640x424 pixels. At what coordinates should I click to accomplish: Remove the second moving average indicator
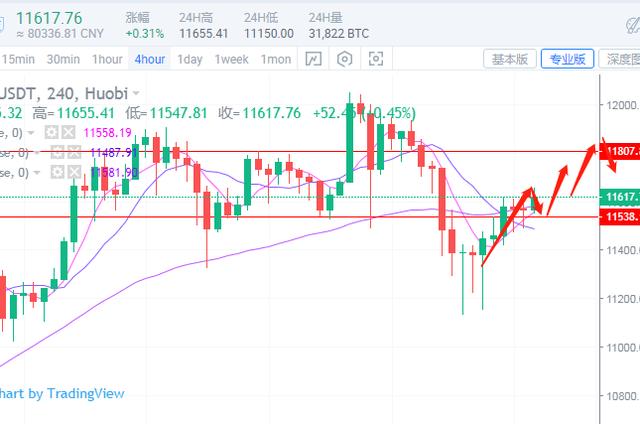(72, 152)
